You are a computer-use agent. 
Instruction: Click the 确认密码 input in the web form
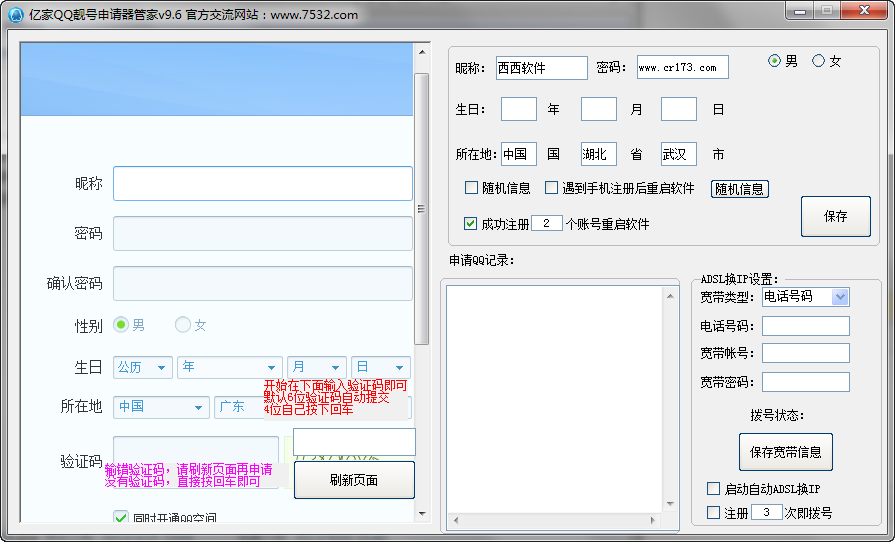(263, 283)
